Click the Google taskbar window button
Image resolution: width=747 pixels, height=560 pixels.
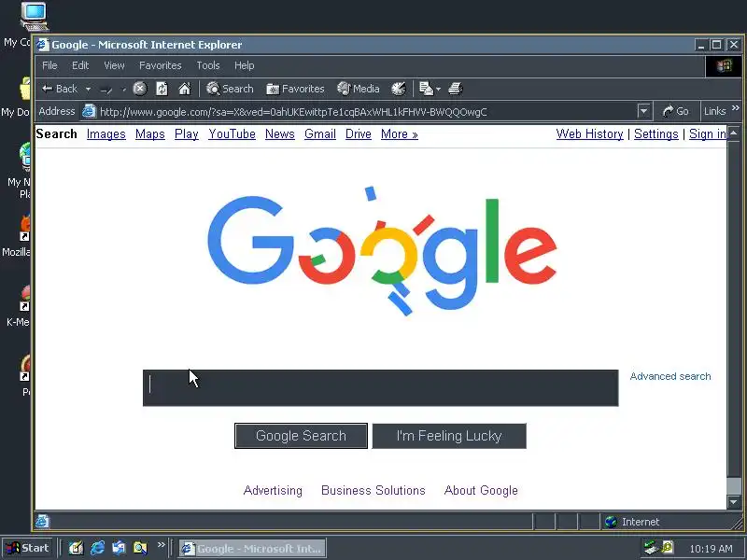tap(252, 549)
